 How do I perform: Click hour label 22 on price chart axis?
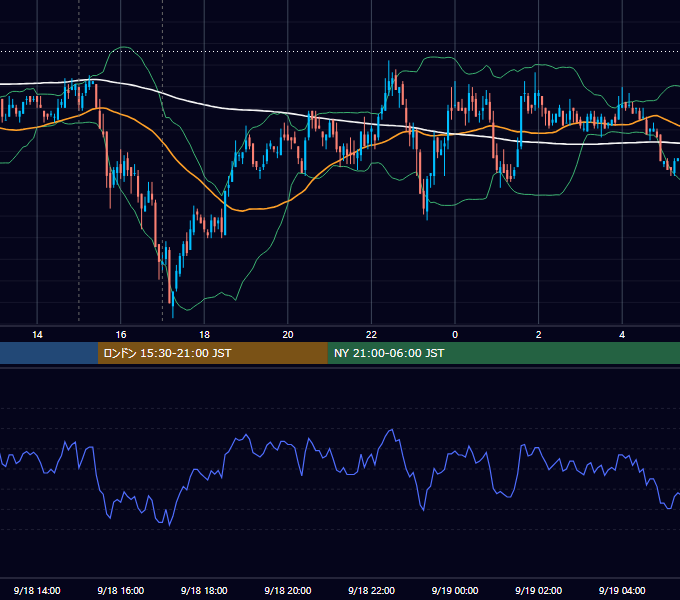[371, 335]
